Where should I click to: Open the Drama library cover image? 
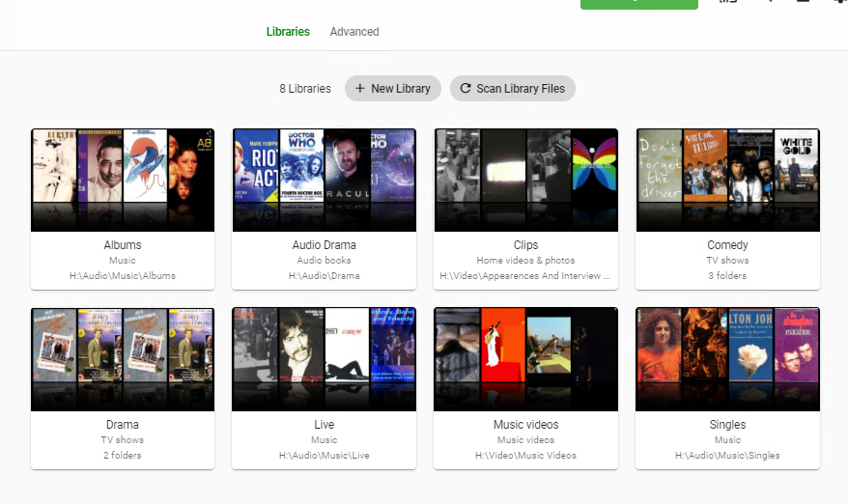pyautogui.click(x=123, y=359)
